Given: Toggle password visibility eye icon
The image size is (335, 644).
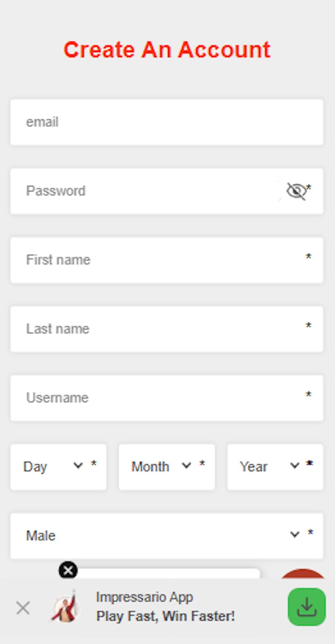Looking at the screenshot, I should (296, 191).
